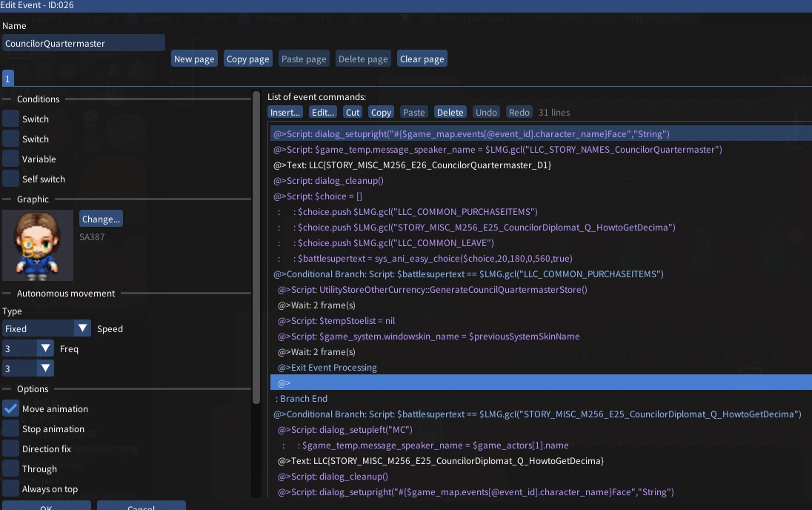
Task: Select the Conditional Branch PURCHASEITEMS line
Action: [541, 274]
